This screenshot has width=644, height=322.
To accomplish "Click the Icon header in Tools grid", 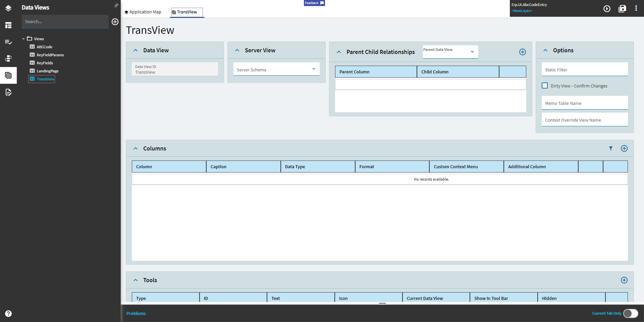I will (x=368, y=298).
